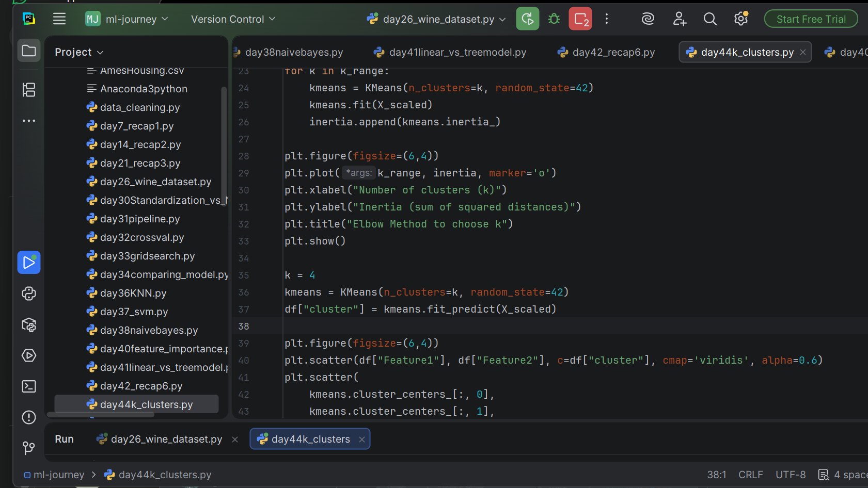Viewport: 868px width, 488px height.
Task: Toggle the Run tool window in sidebar
Action: [x=29, y=263]
